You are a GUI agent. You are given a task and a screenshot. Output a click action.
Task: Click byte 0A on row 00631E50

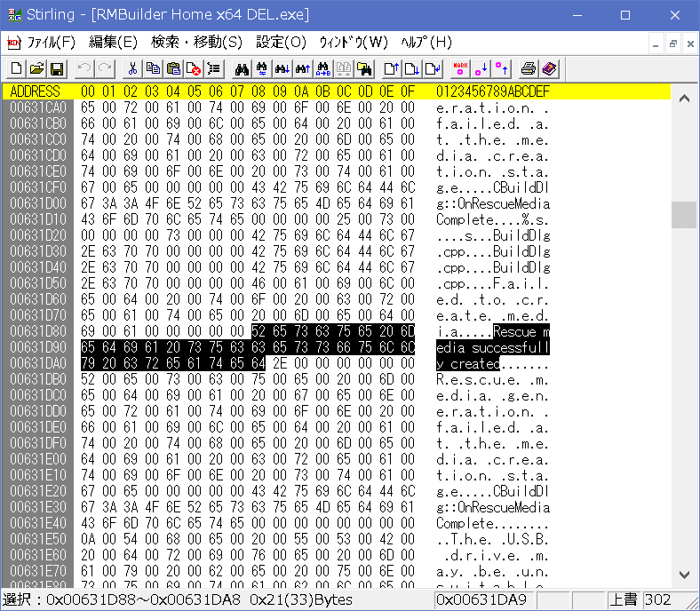(88, 539)
